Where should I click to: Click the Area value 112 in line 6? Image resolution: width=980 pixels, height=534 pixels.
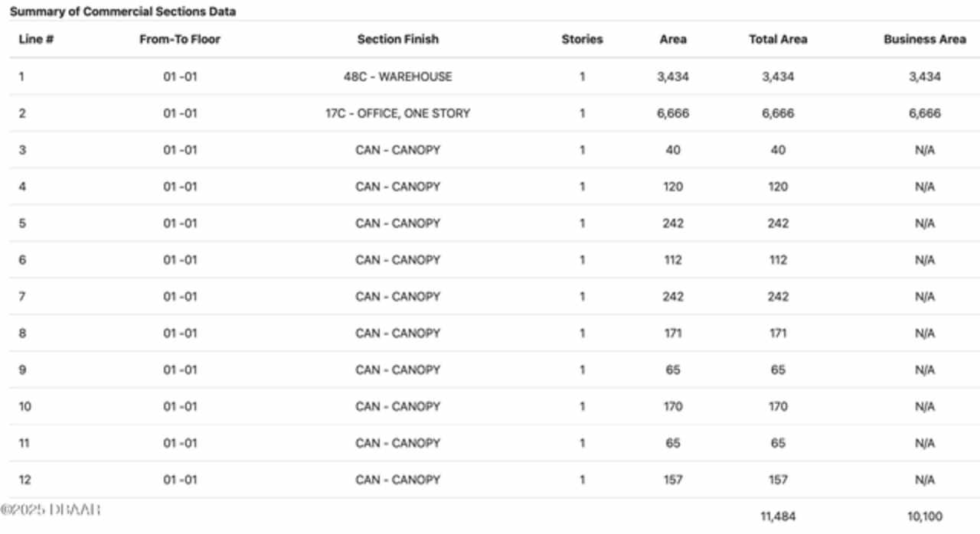tap(673, 260)
